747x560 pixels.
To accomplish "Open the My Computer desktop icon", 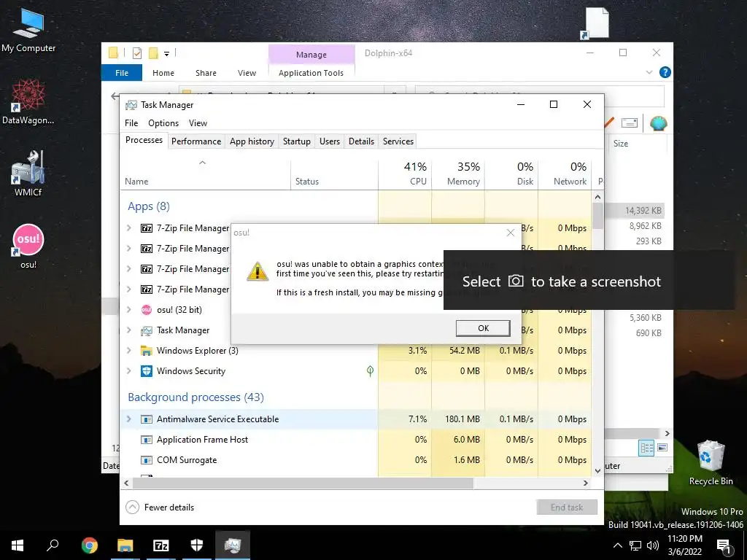I will [28, 30].
